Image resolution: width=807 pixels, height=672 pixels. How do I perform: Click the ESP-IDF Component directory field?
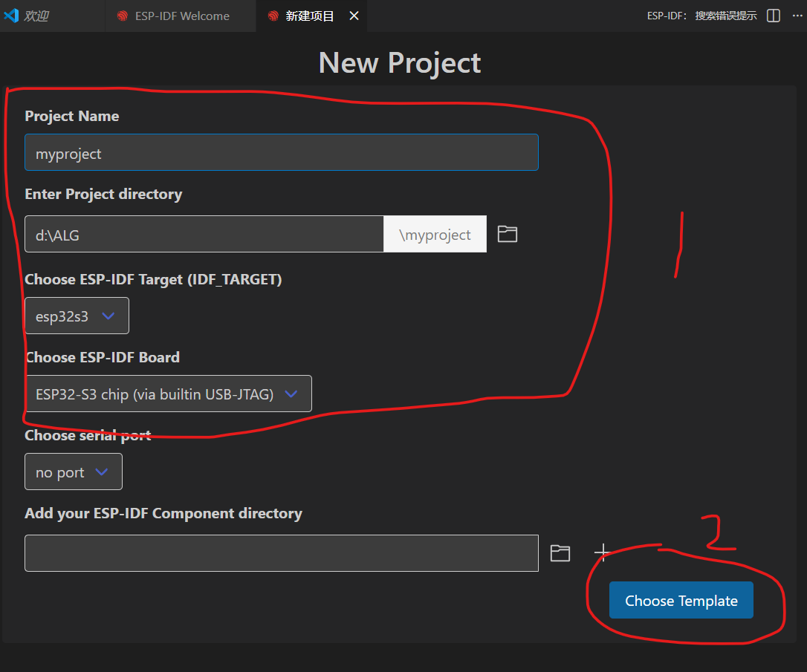point(282,553)
